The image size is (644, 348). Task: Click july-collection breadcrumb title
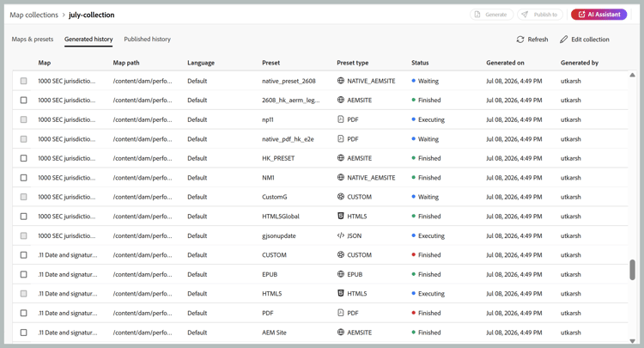tap(92, 15)
